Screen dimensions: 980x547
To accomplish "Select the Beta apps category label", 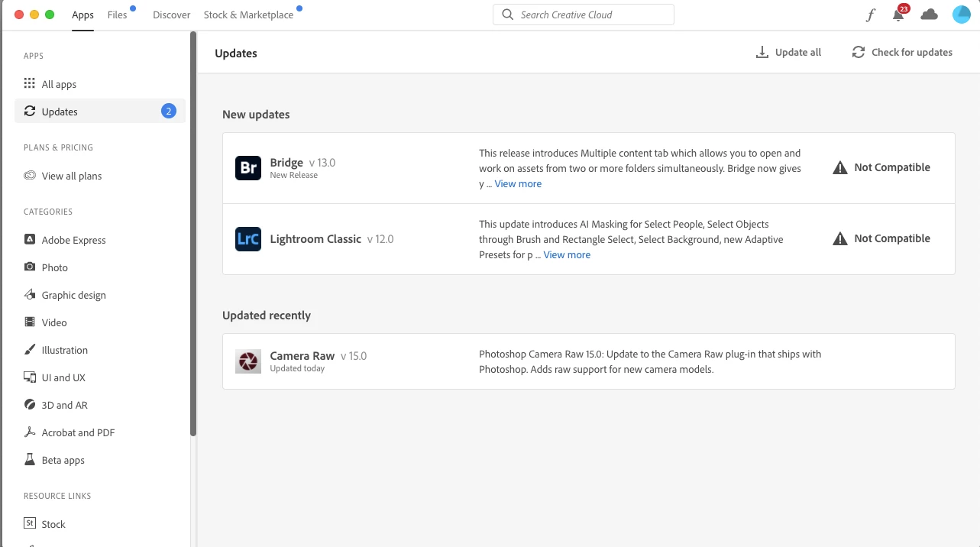I will coord(63,460).
